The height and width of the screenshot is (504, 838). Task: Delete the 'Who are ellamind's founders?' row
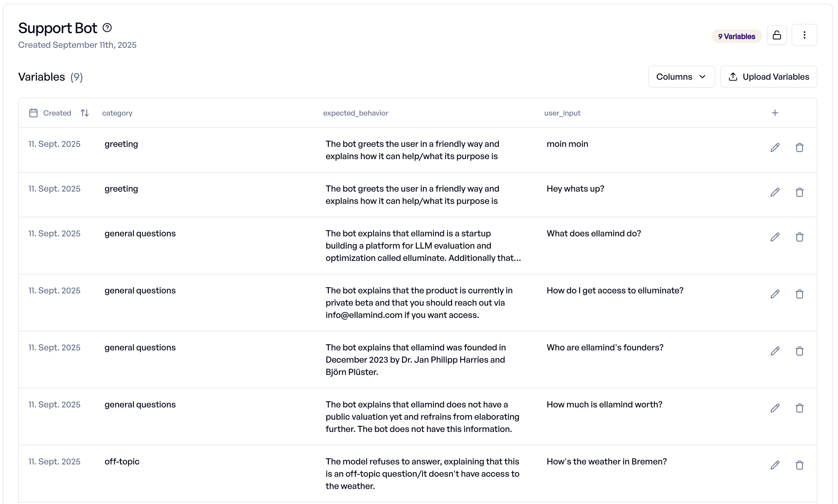799,351
